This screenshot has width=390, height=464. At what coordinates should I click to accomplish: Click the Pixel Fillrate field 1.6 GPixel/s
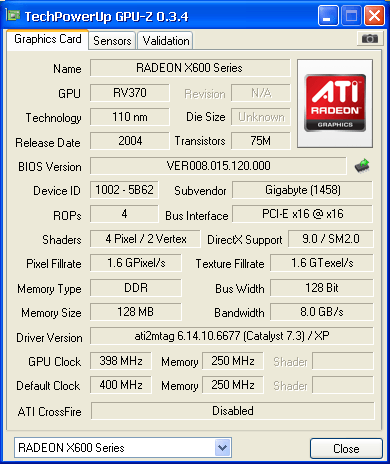[x=136, y=263]
